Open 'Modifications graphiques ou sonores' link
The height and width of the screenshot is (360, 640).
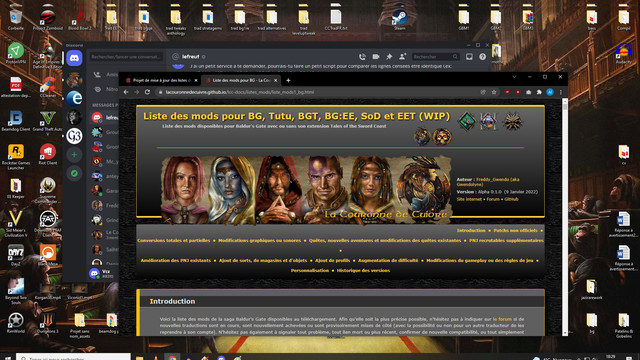pyautogui.click(x=259, y=240)
